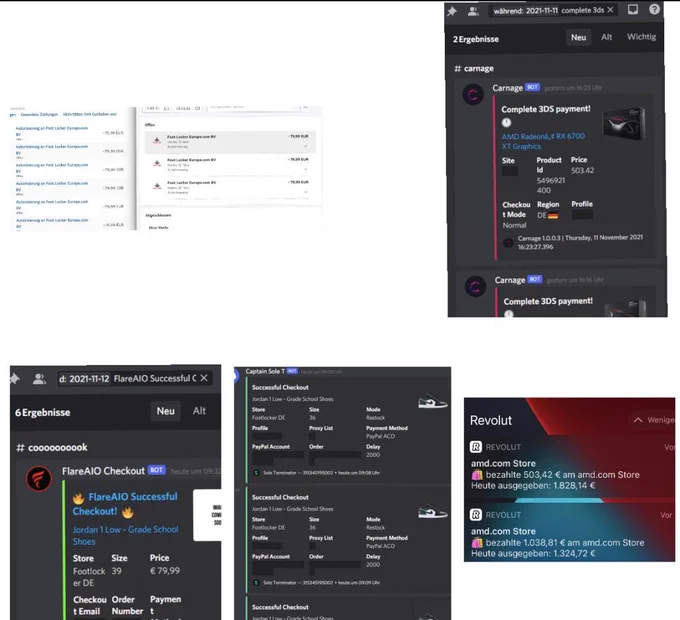The width and height of the screenshot is (680, 620).
Task: Click the '6 Ergebnisse' result count
Action: click(42, 412)
